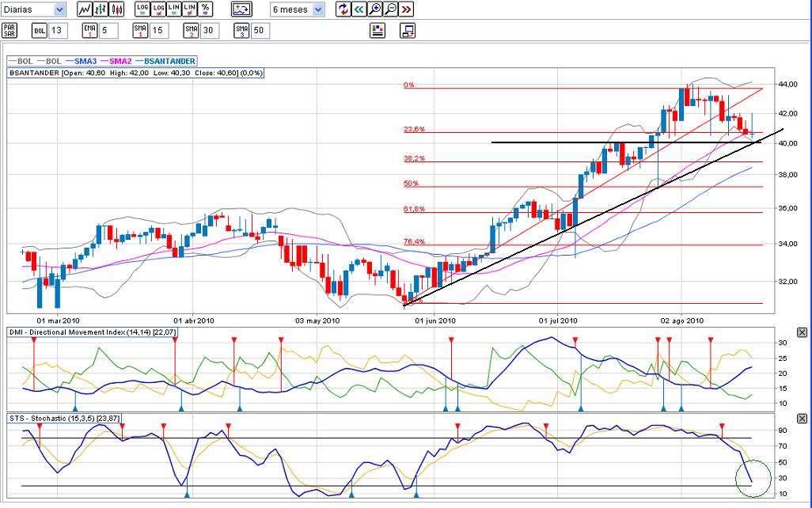Open the color settings palette icon
Image resolution: width=812 pixels, height=508 pixels.
click(378, 31)
